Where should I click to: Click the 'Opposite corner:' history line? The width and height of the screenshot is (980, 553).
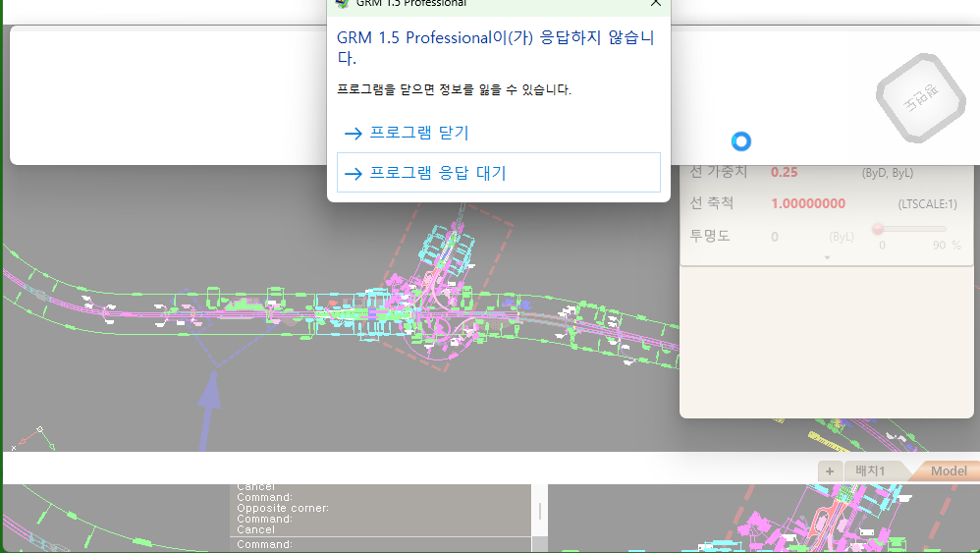point(283,508)
